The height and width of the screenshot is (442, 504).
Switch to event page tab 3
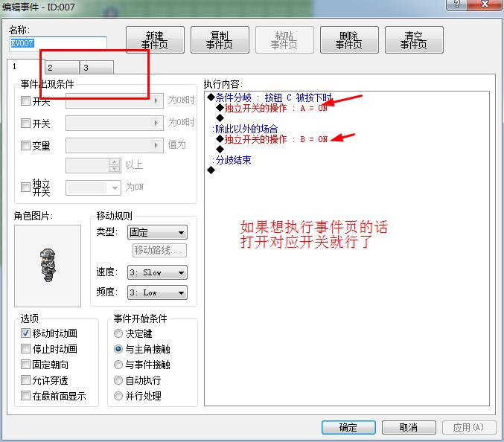tap(97, 68)
